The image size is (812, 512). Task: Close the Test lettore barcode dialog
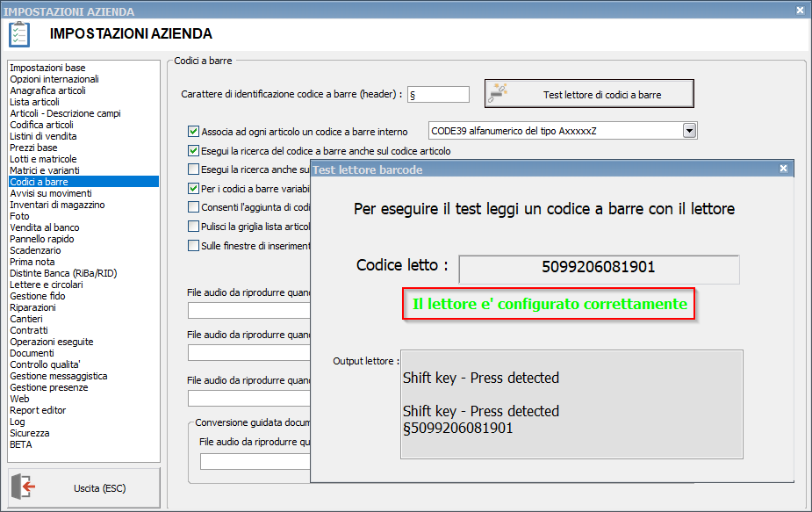[x=786, y=169]
